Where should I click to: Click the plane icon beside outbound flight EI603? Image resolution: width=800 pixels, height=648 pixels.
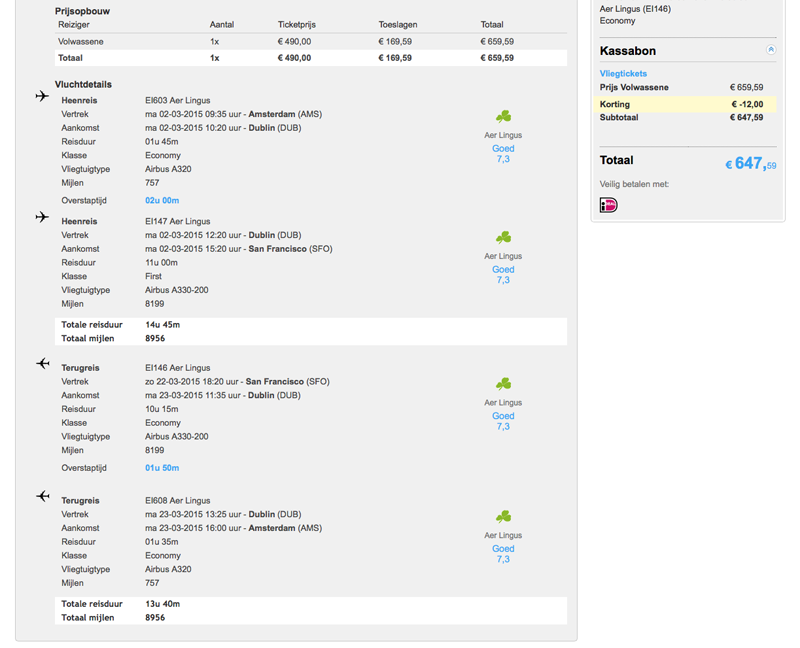click(x=42, y=96)
